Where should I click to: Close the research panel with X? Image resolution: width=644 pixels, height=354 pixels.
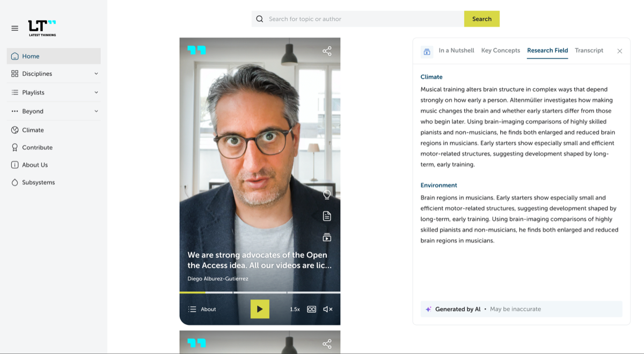click(619, 51)
